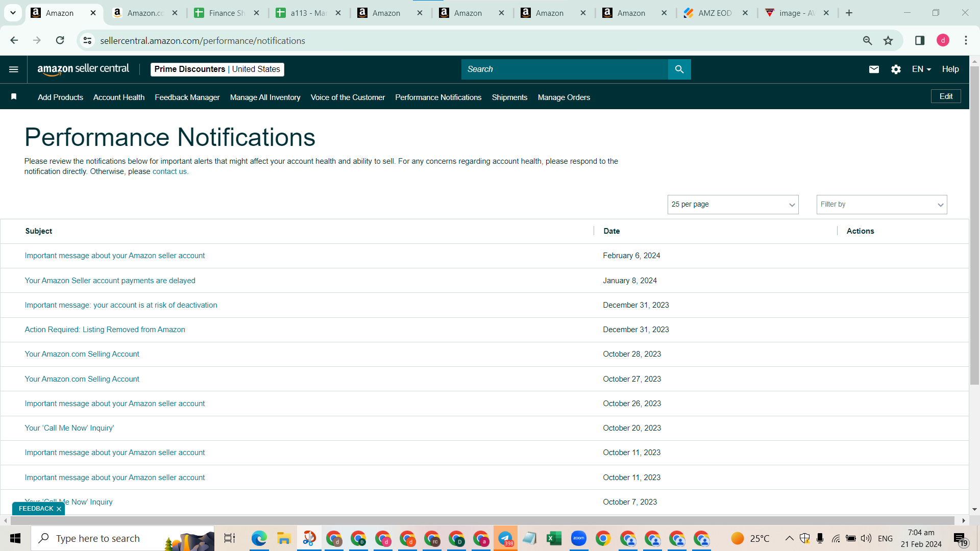This screenshot has width=980, height=551.
Task: Open Add Products in the navigation bar
Action: coord(60,97)
